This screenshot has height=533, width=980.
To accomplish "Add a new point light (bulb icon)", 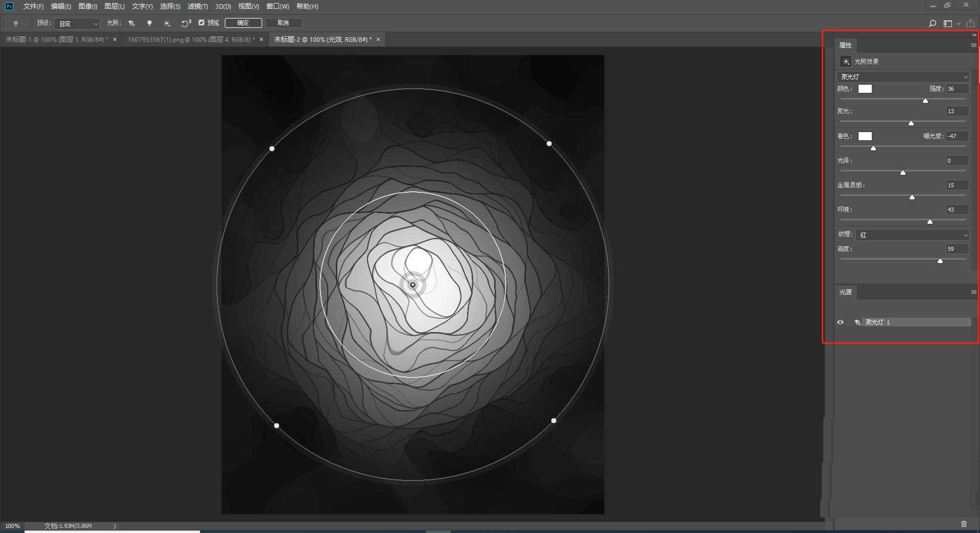I will point(150,23).
